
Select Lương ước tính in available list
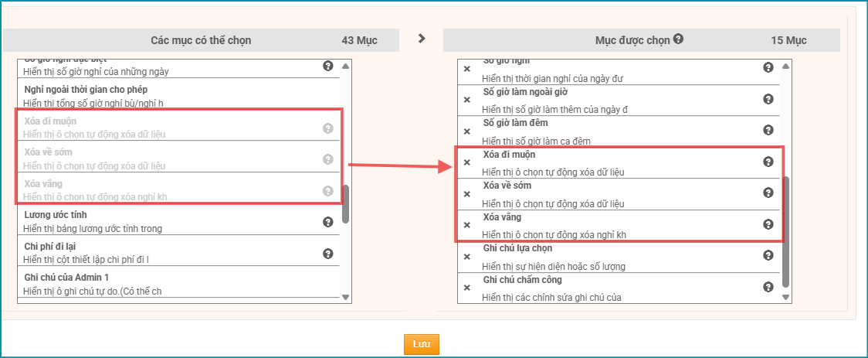coord(154,221)
